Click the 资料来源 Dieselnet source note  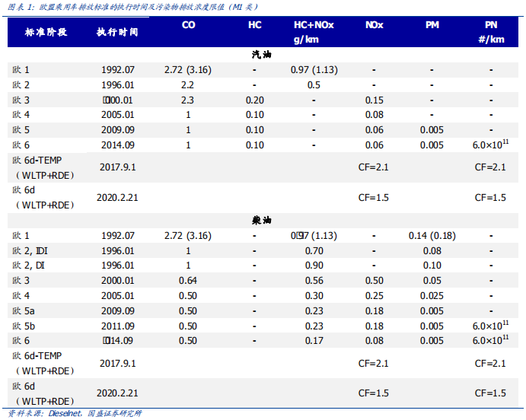click(x=75, y=413)
